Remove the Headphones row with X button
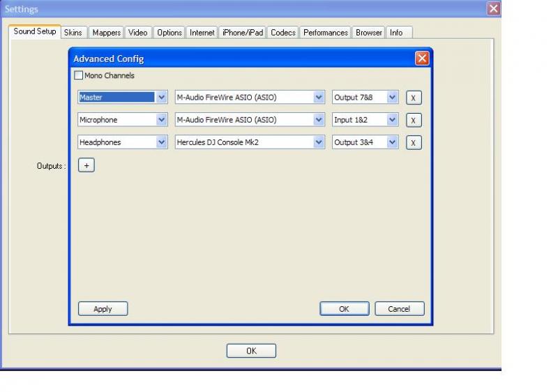Image resolution: width=558 pixels, height=392 pixels. coord(414,143)
